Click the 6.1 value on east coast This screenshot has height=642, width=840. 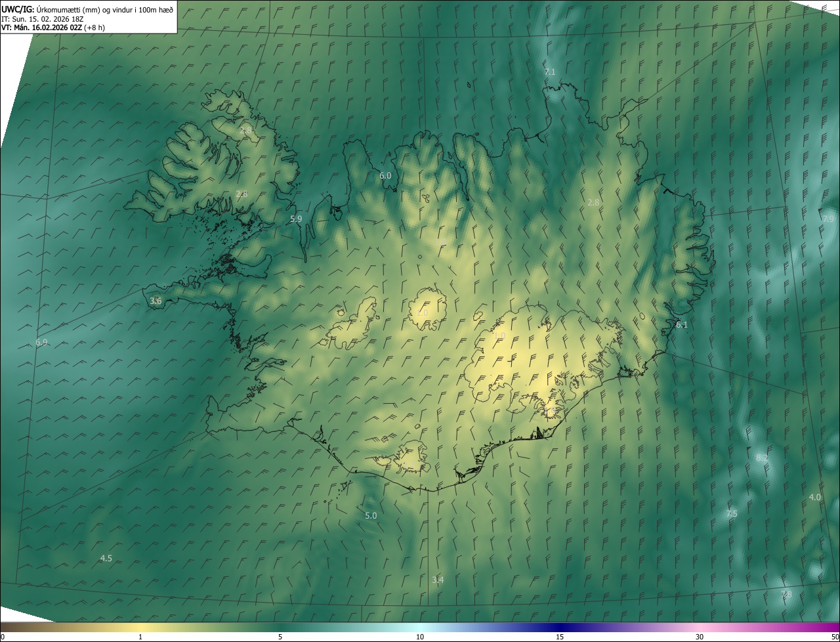coord(681,324)
